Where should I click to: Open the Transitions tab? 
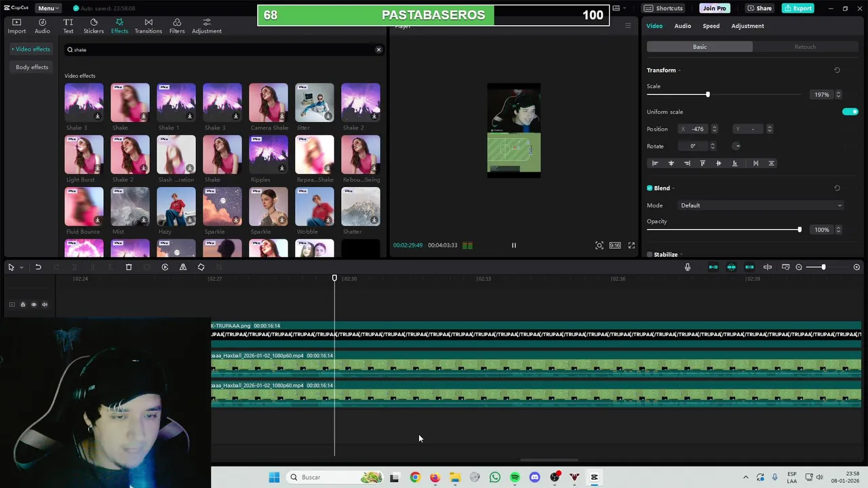coord(148,26)
